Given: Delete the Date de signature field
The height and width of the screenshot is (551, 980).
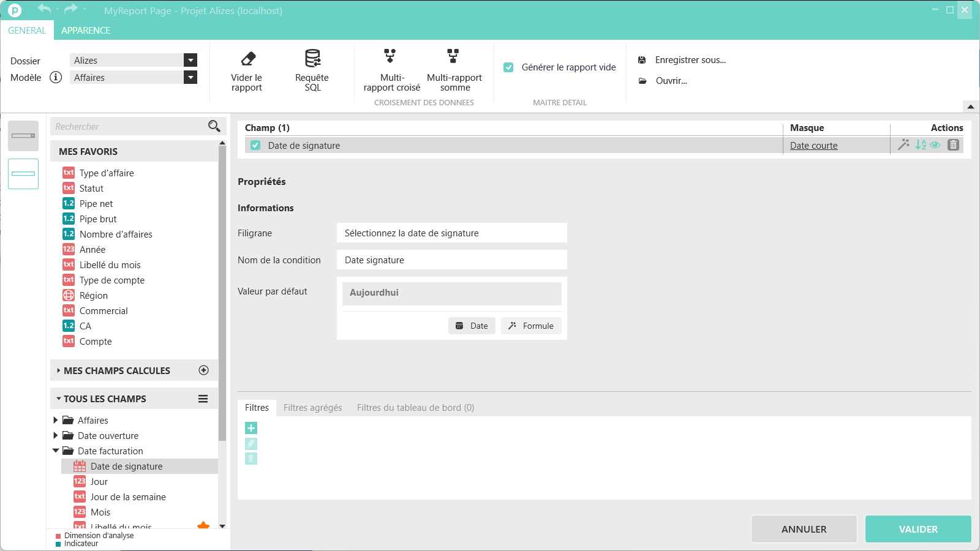Looking at the screenshot, I should point(953,145).
